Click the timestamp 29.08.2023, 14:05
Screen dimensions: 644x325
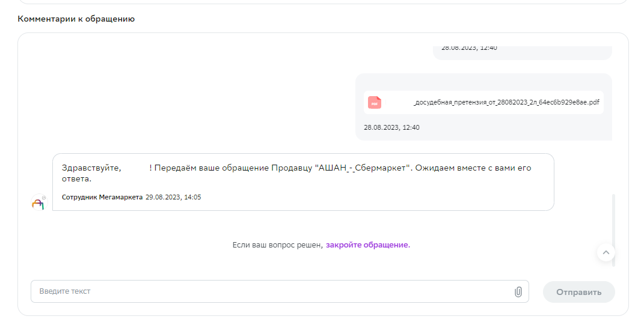point(173,198)
